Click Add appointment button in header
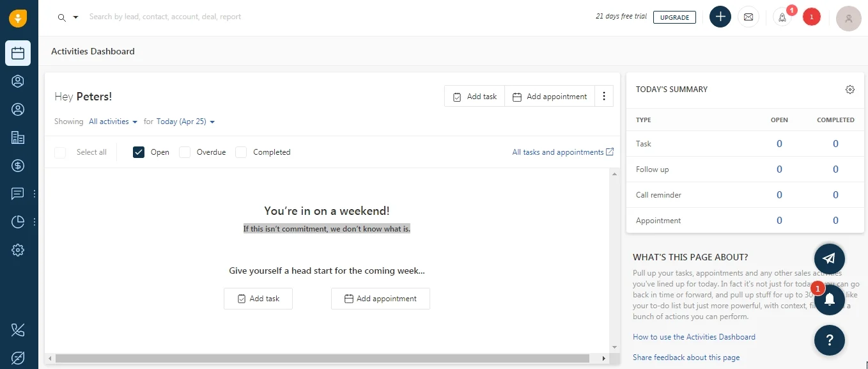 click(550, 97)
